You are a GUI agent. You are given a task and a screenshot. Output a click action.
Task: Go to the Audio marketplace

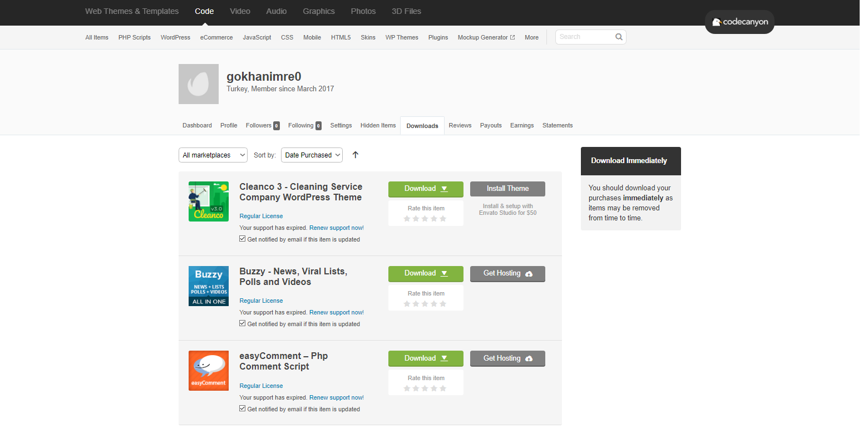(277, 11)
